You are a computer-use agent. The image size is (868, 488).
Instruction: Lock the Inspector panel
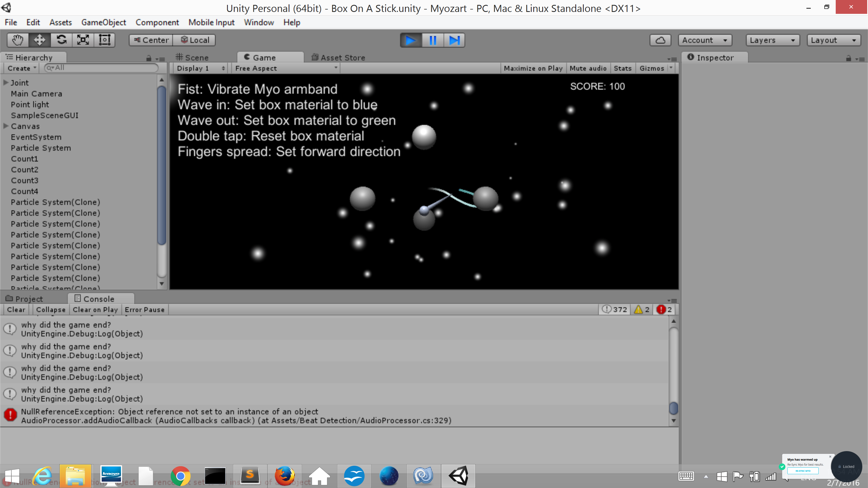click(x=848, y=59)
